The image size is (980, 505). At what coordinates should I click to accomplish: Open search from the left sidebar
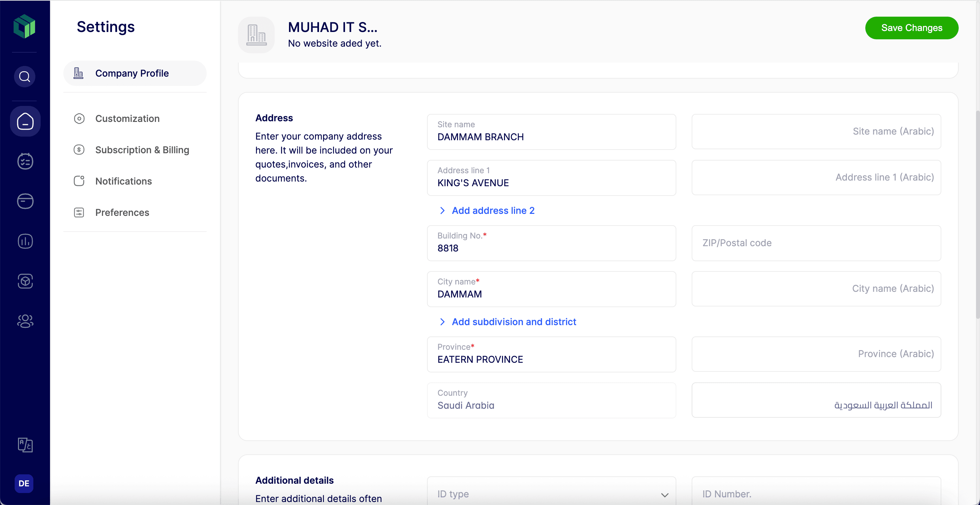coord(25,77)
